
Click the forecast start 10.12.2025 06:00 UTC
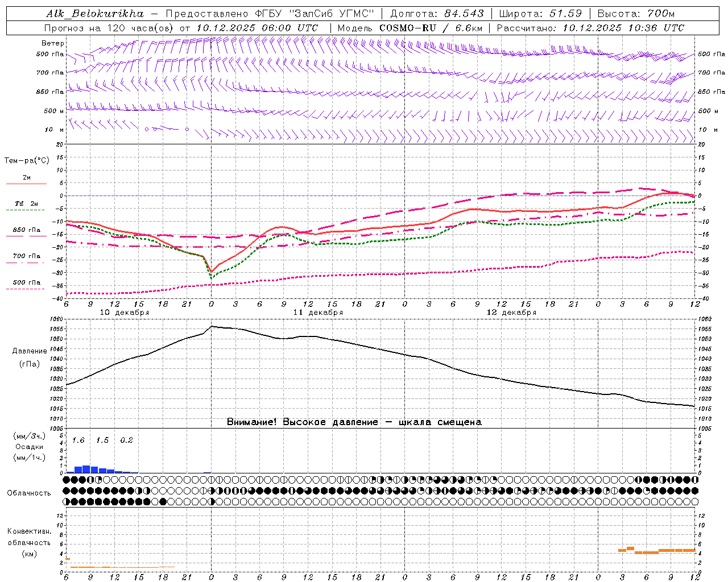tap(257, 28)
